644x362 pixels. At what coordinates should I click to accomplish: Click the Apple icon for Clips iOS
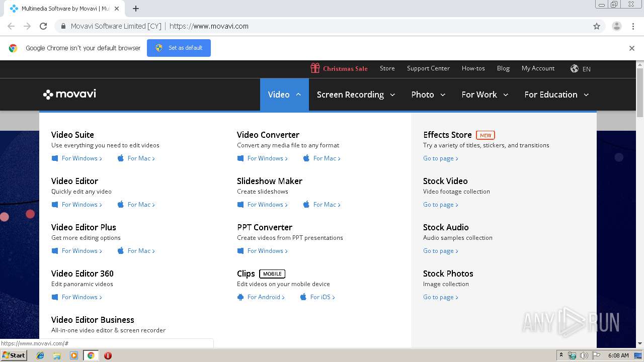(x=303, y=297)
